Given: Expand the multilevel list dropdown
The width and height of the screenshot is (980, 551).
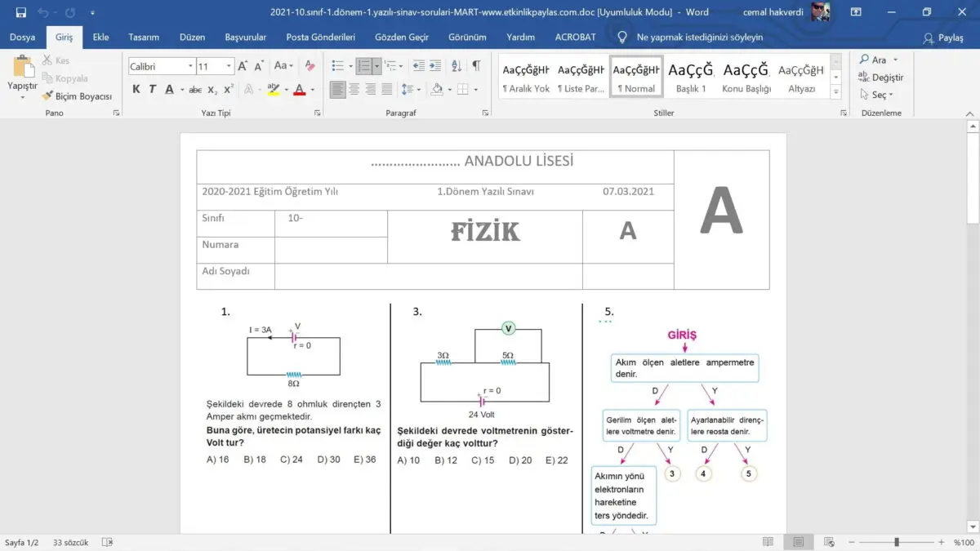Looking at the screenshot, I should point(399,66).
